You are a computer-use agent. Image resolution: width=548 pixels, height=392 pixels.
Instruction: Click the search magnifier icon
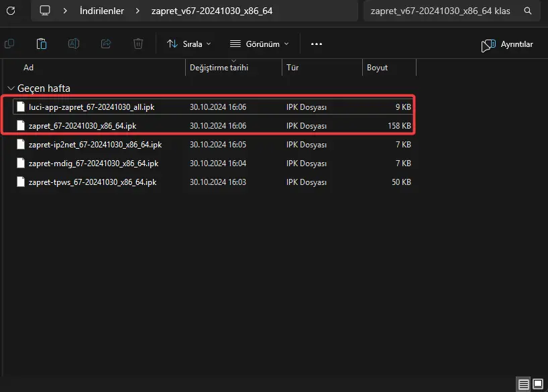click(528, 11)
